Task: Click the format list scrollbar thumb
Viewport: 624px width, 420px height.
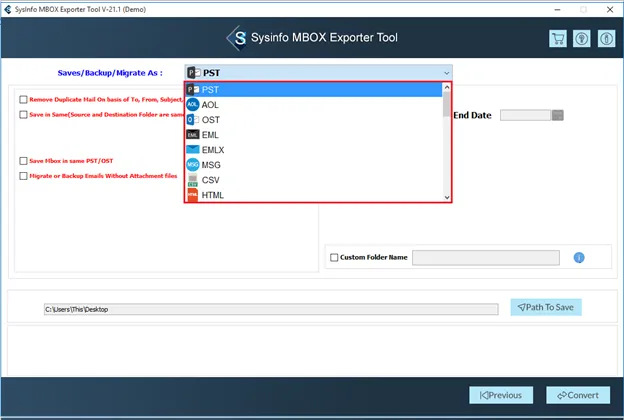Action: pyautogui.click(x=447, y=104)
